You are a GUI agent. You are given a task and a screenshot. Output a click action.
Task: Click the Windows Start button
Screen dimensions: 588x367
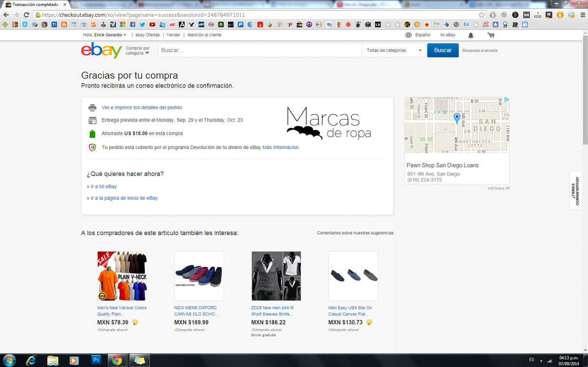[9, 360]
